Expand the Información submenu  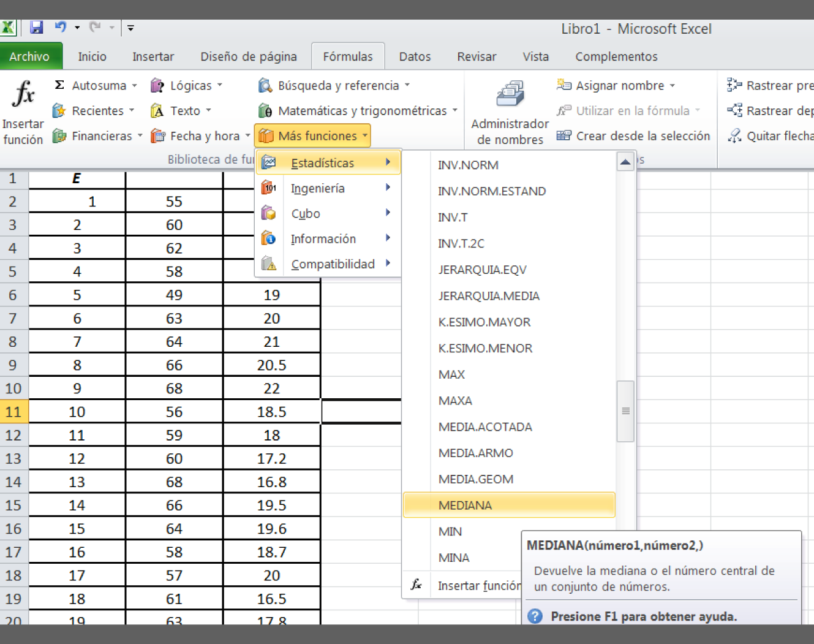pyautogui.click(x=328, y=238)
